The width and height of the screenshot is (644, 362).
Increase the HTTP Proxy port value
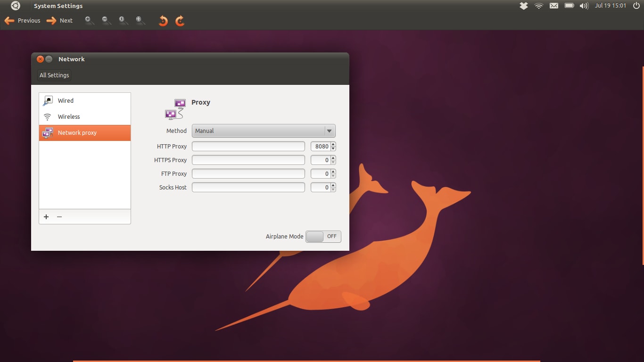[333, 144]
